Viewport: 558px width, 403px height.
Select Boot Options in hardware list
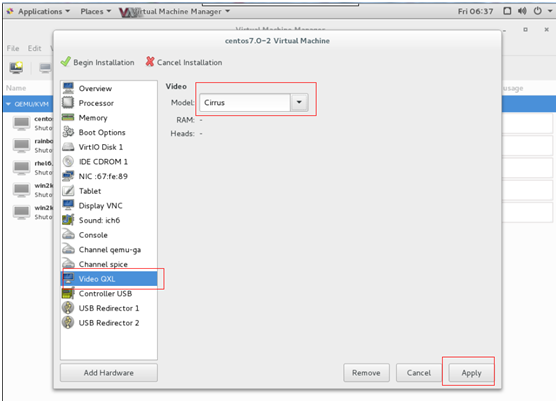109,132
